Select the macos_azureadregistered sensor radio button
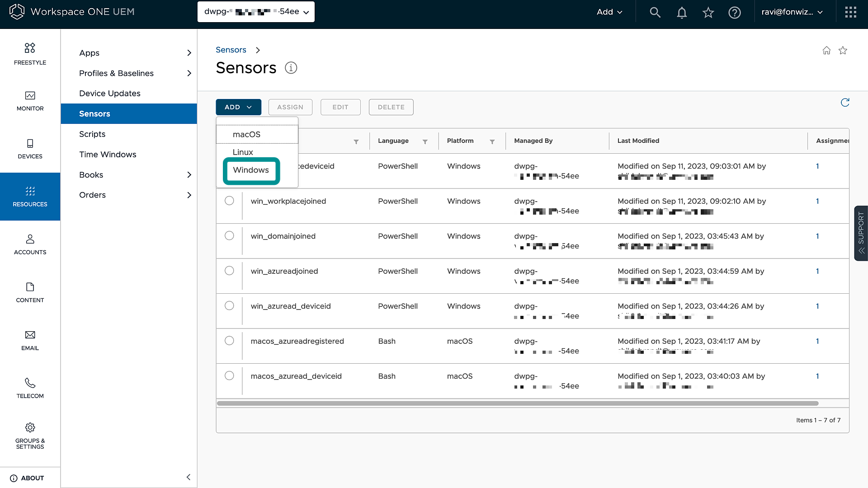868x488 pixels. point(229,341)
